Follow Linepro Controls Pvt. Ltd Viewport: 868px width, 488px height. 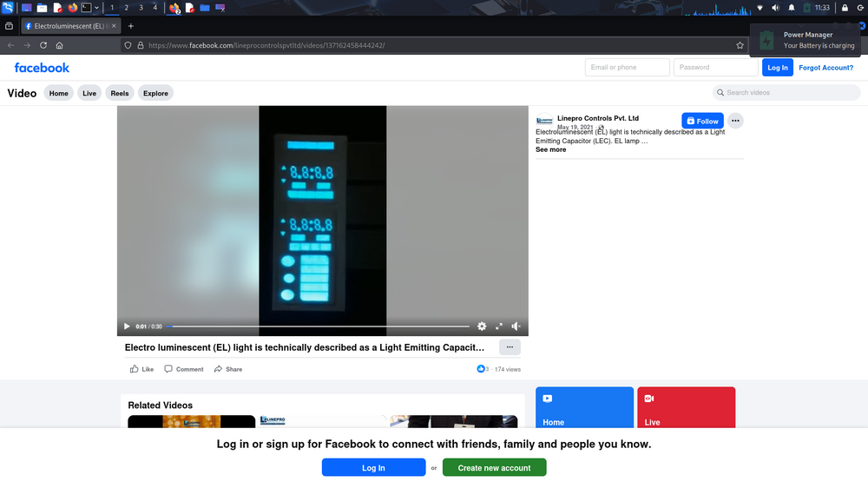tap(702, 122)
